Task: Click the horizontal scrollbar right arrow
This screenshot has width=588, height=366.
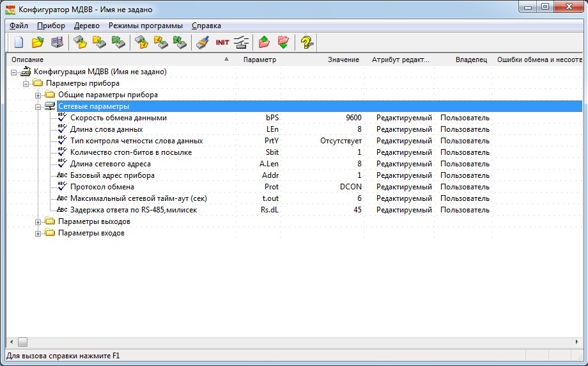Action: [576, 342]
